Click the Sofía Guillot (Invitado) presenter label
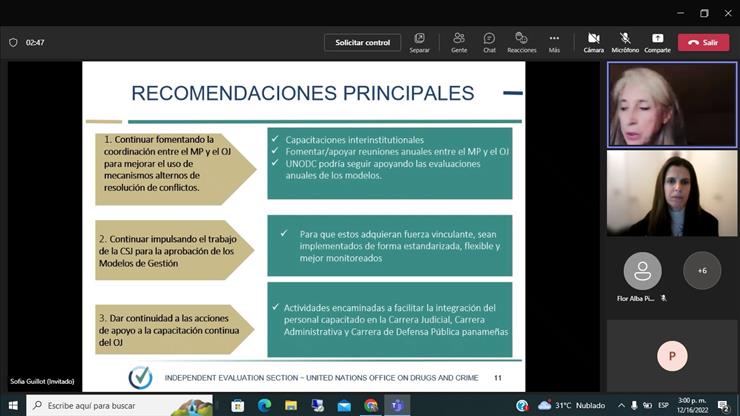740x416 pixels. (42, 382)
